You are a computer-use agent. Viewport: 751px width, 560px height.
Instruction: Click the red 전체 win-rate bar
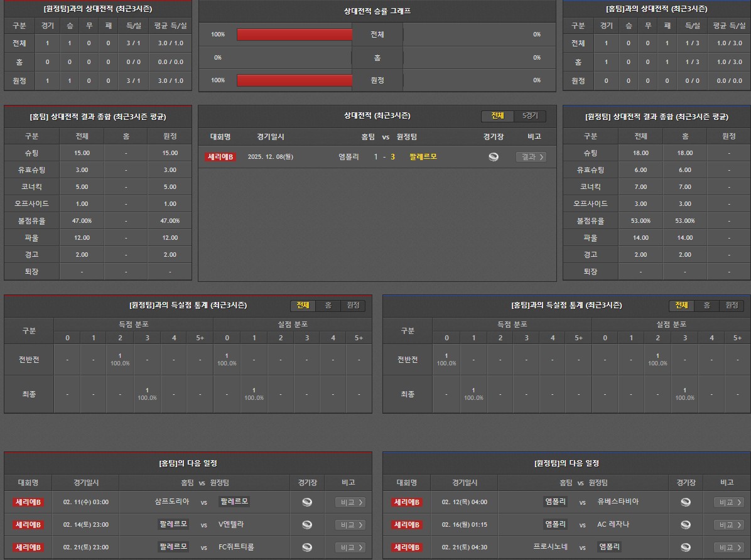[x=294, y=35]
